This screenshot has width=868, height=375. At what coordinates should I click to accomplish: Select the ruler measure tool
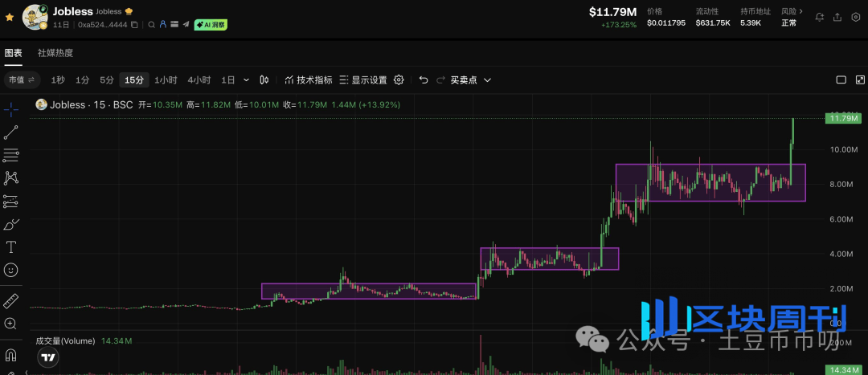click(x=11, y=301)
